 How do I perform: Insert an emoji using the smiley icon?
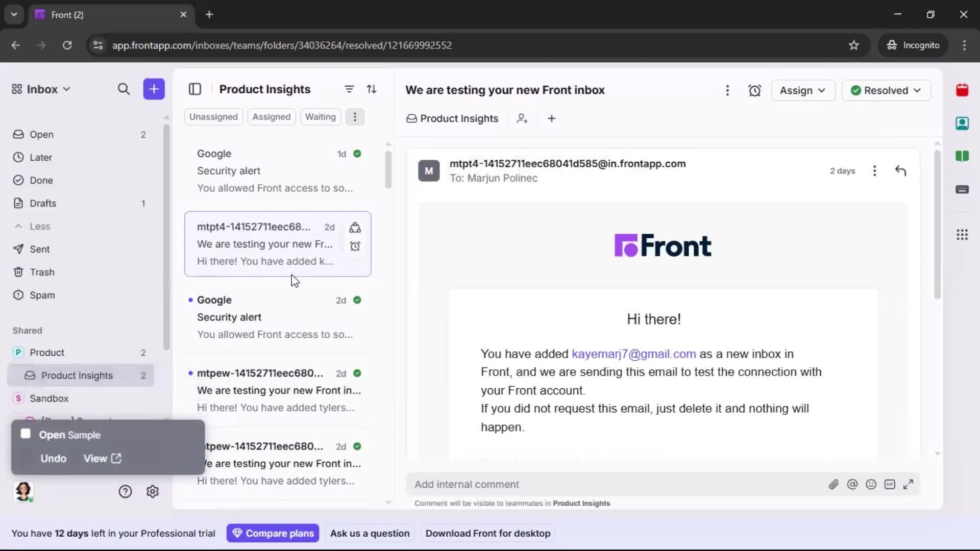871,484
